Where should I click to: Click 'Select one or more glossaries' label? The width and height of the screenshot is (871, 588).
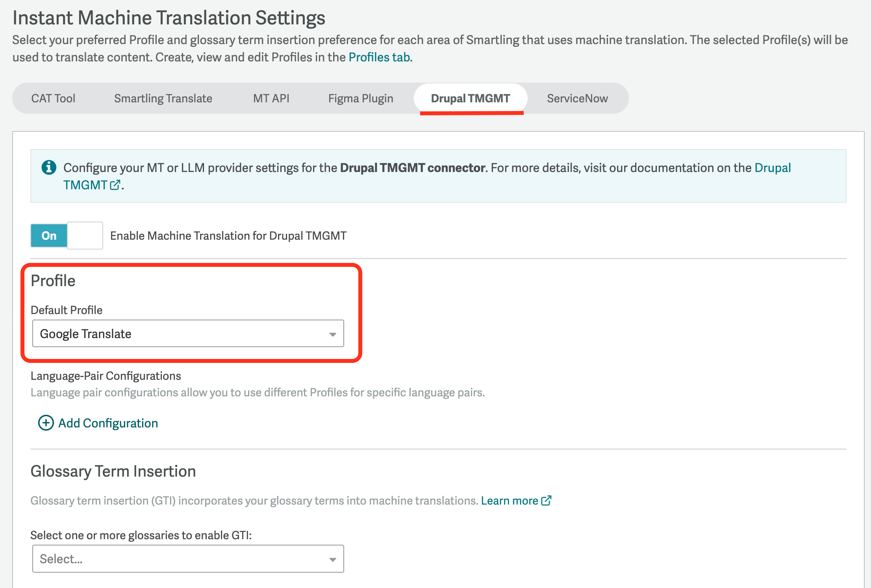[141, 535]
